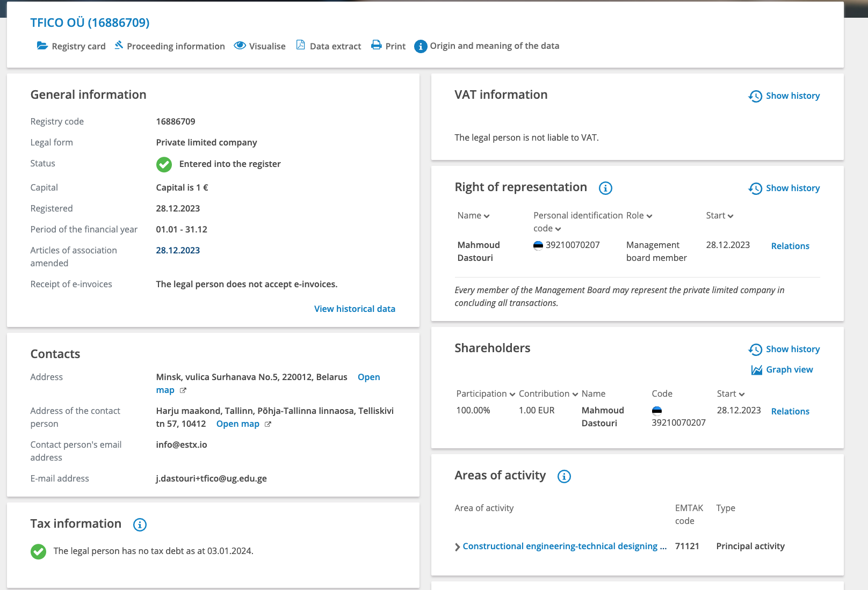868x590 pixels.
Task: Sort shareholders by Participation
Action: point(486,394)
